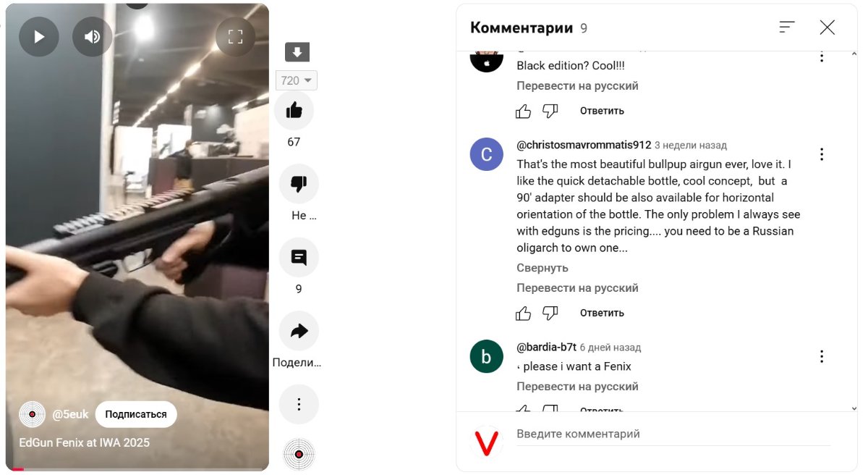Collapse comment using Свернуть

pyautogui.click(x=542, y=268)
